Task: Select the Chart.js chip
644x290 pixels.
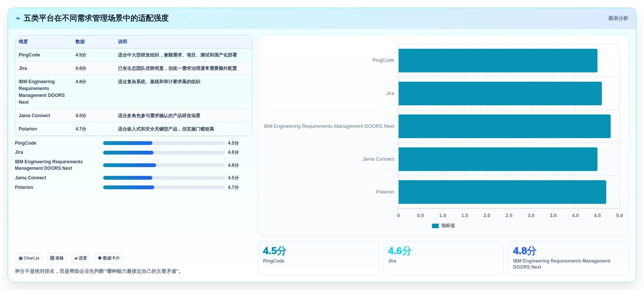Action: coord(29,258)
